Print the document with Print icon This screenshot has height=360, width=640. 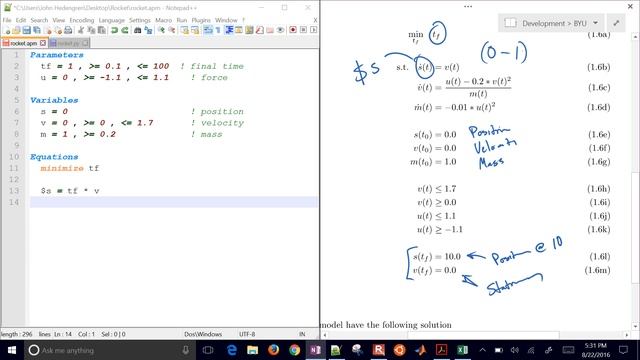pyautogui.click(x=68, y=30)
